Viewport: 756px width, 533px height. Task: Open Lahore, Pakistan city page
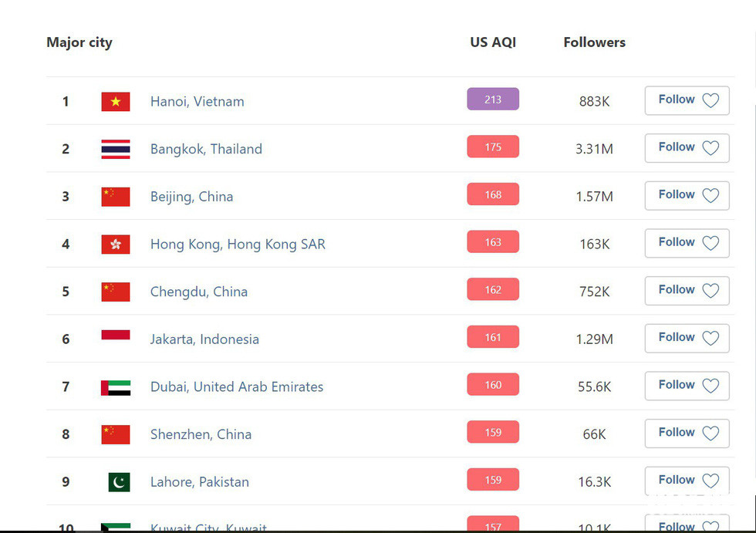coord(199,482)
